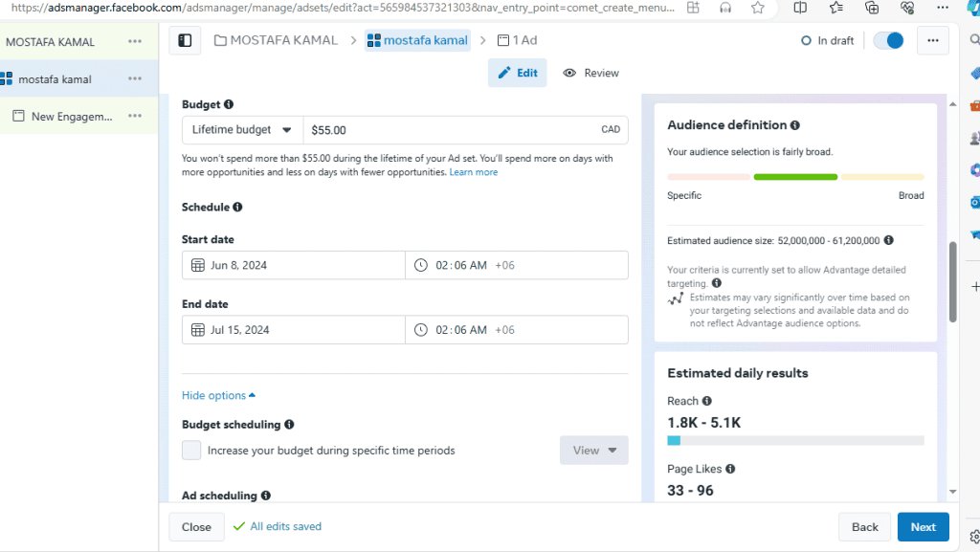Viewport: 980px width, 552px height.
Task: Open the Lifetime budget type dropdown
Action: pyautogui.click(x=242, y=130)
